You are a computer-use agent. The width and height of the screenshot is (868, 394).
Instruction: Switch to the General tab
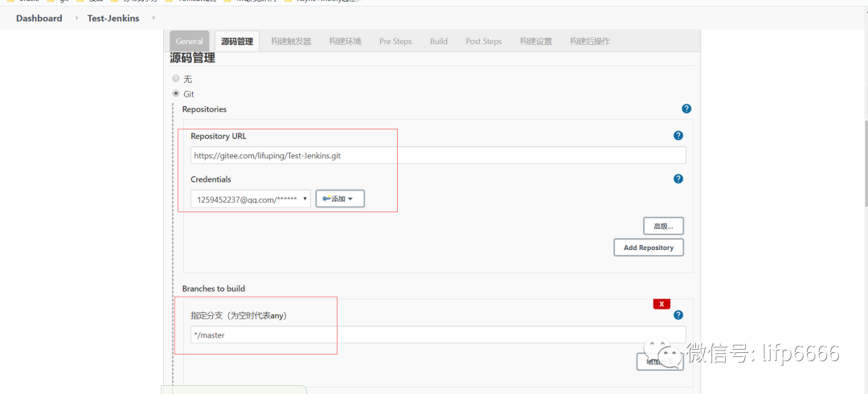coord(190,41)
